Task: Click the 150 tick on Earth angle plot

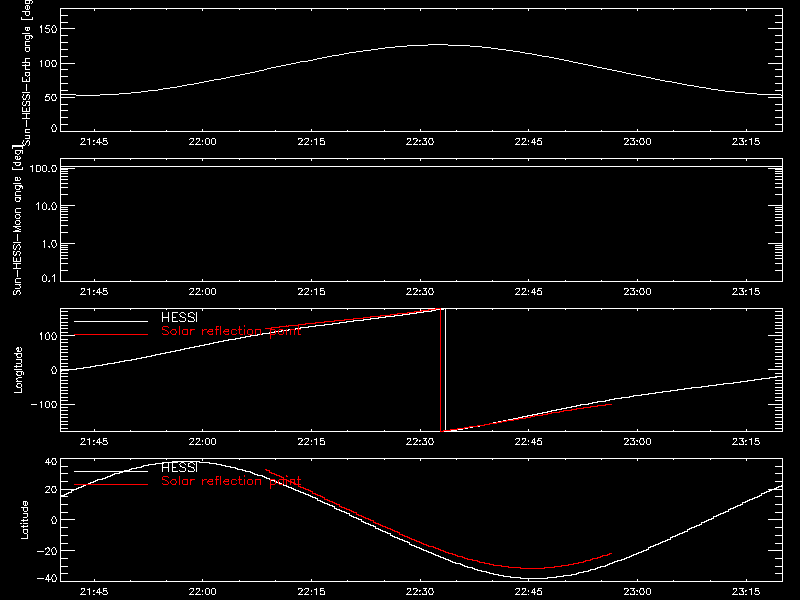Action: tap(48, 29)
